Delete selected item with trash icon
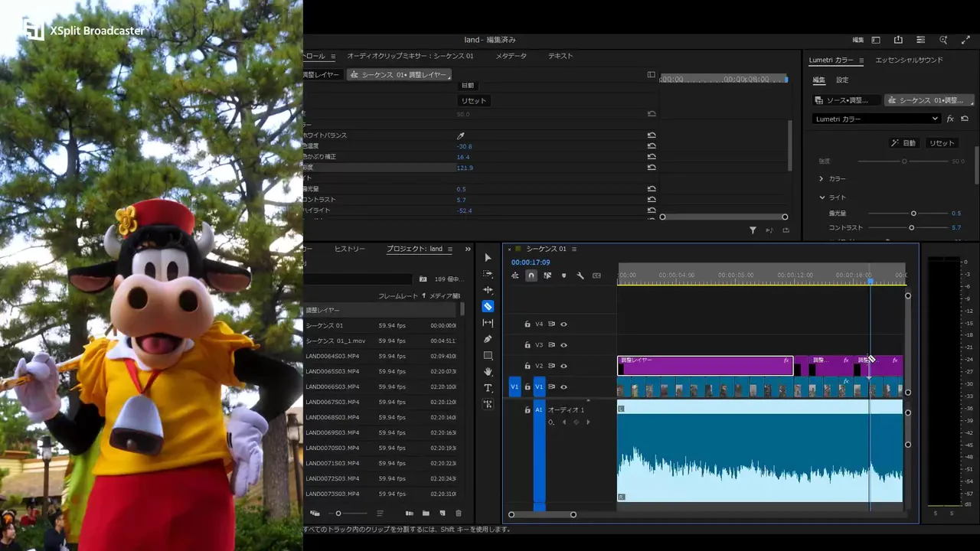This screenshot has height=551, width=980. (x=459, y=513)
